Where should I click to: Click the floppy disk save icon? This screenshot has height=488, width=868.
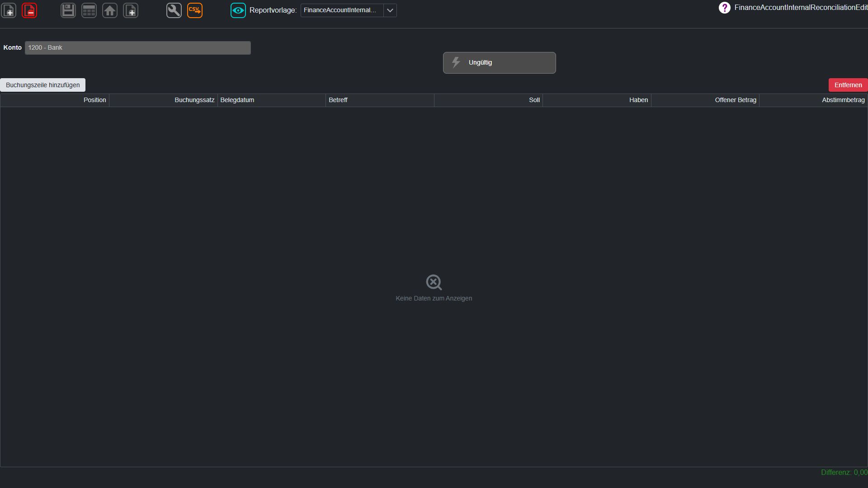(68, 10)
